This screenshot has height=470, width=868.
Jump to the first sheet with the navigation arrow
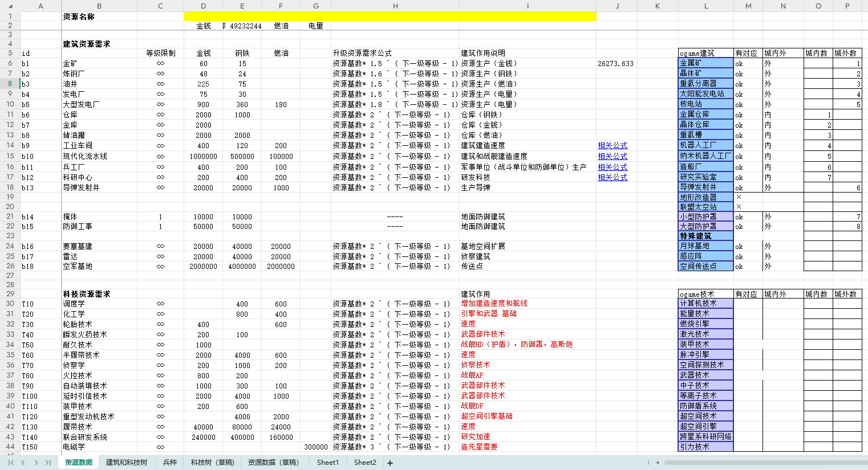pos(11,463)
